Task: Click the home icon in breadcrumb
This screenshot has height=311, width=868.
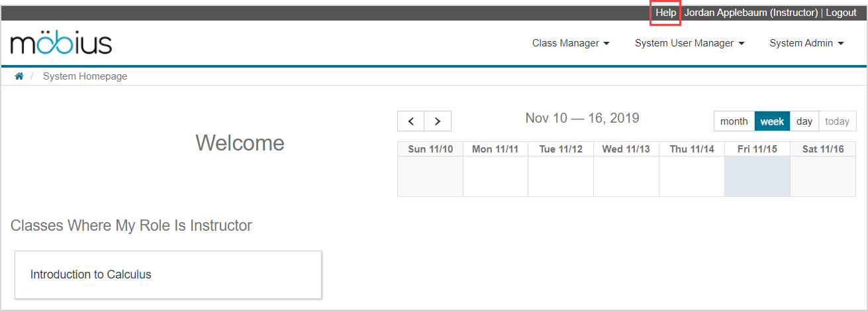Action: point(19,76)
